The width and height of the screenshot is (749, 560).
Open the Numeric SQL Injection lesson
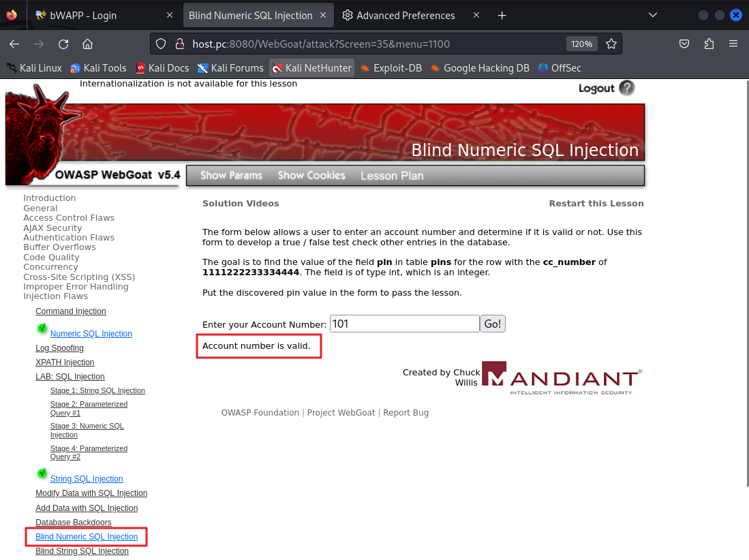(91, 334)
